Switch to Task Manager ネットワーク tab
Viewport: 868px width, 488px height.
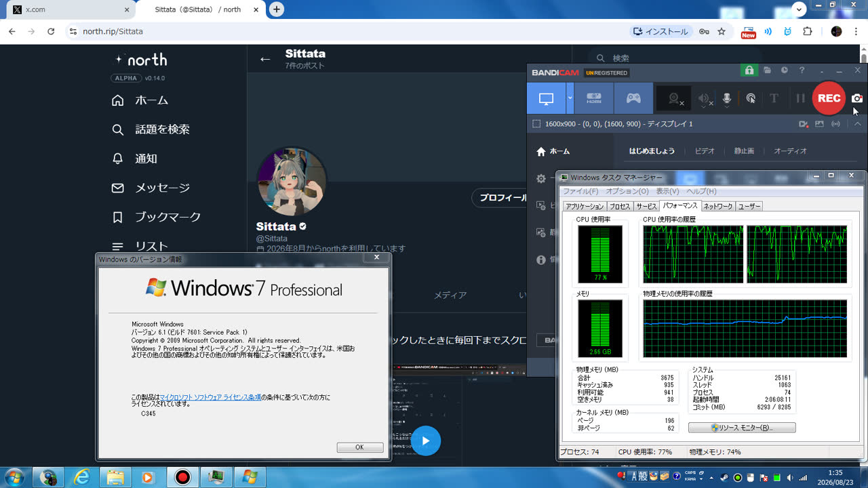[x=718, y=206]
